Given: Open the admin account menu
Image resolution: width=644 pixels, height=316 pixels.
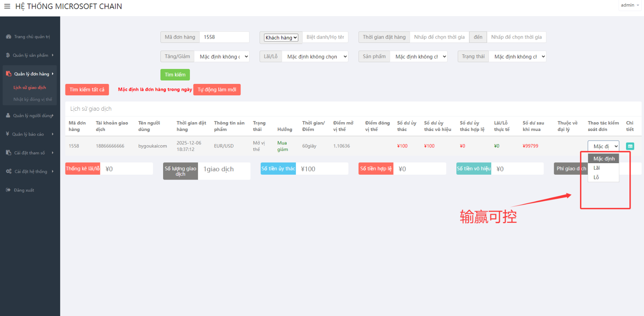Looking at the screenshot, I should tap(629, 5).
